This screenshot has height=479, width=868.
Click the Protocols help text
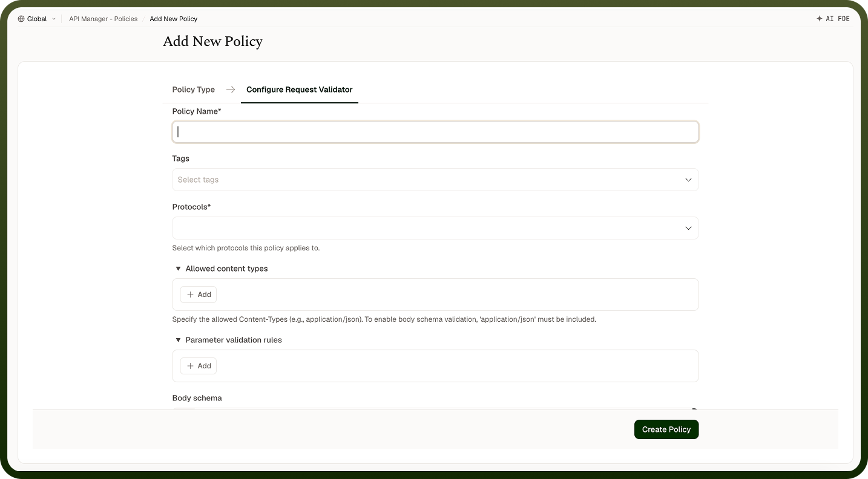tap(246, 248)
